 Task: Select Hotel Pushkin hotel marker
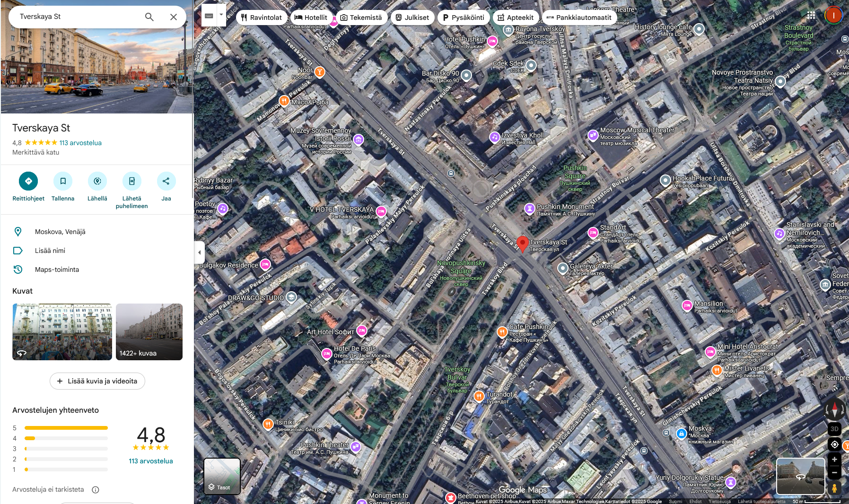tap(492, 42)
